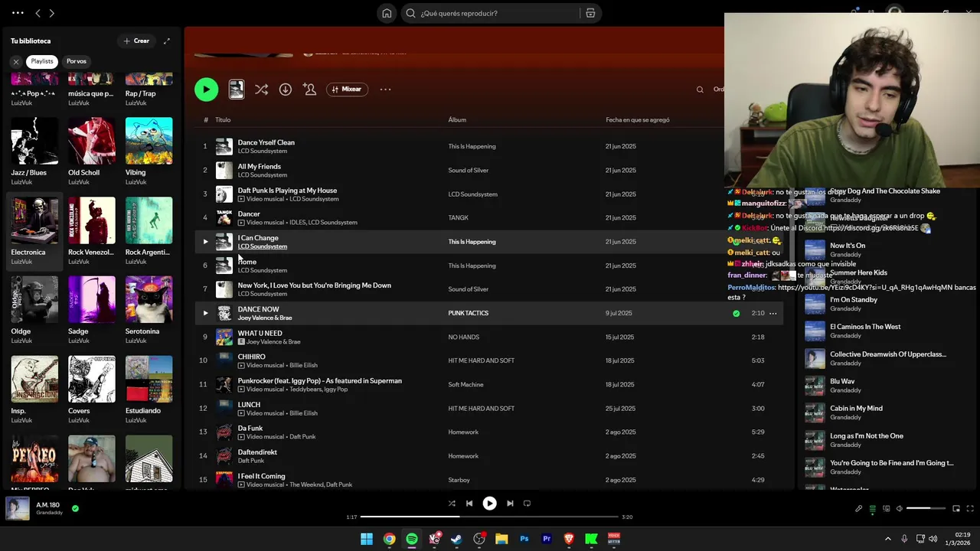Open the Sound of Silver album on All My Friends
Viewport: 980px width, 551px height.
pyautogui.click(x=469, y=170)
